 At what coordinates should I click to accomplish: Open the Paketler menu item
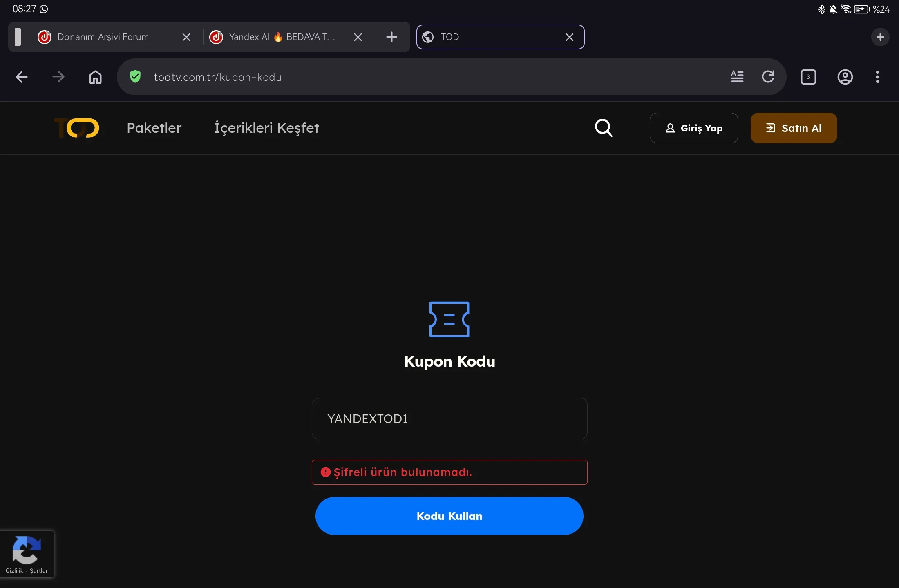tap(154, 128)
